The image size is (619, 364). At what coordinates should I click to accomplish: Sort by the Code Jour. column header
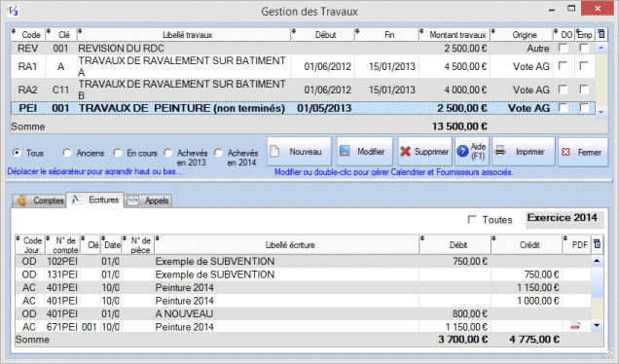tap(30, 244)
